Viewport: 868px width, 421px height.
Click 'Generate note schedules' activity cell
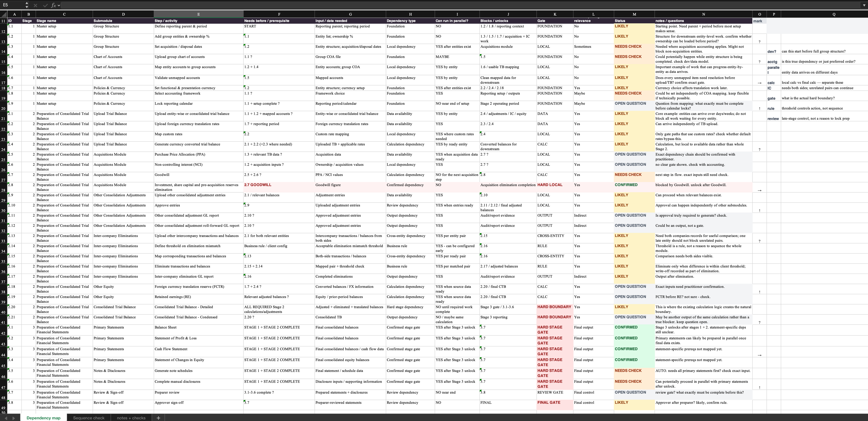click(198, 373)
